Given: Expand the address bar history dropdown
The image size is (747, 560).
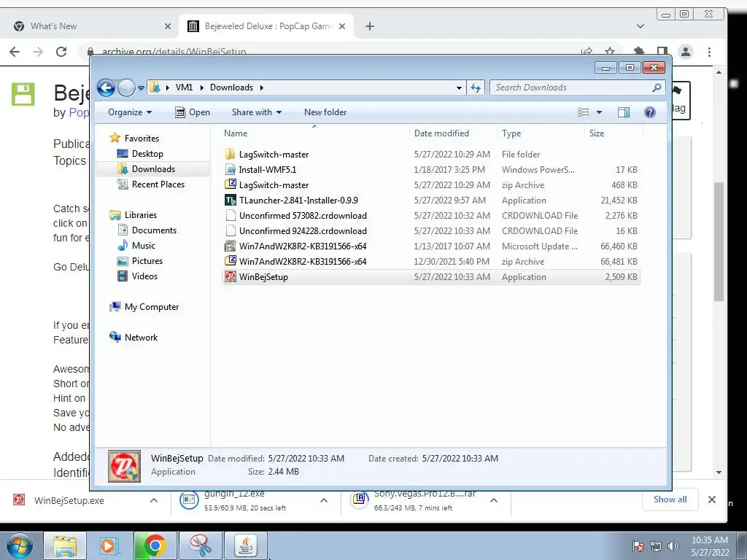Looking at the screenshot, I should pos(459,88).
